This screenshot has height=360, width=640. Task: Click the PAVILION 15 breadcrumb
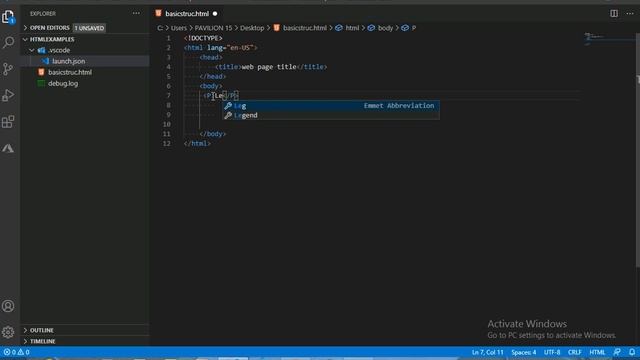click(x=213, y=28)
